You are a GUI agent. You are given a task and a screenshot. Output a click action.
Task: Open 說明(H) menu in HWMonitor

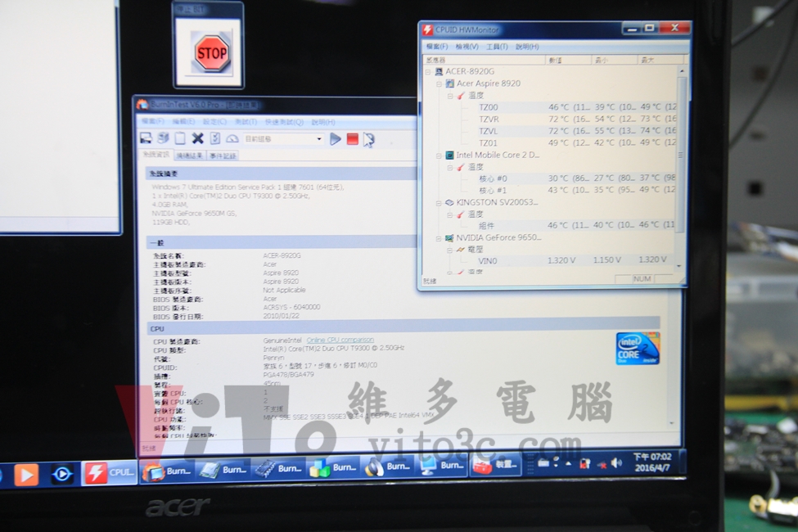pos(527,47)
